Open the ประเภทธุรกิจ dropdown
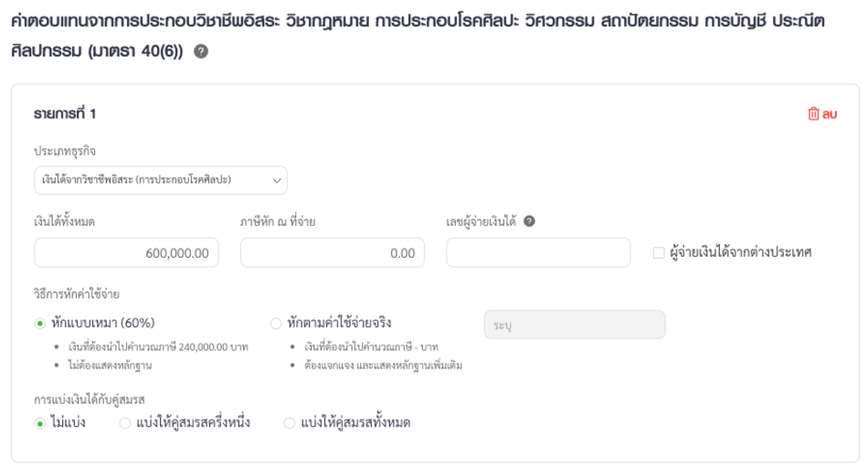The image size is (868, 468). (161, 180)
